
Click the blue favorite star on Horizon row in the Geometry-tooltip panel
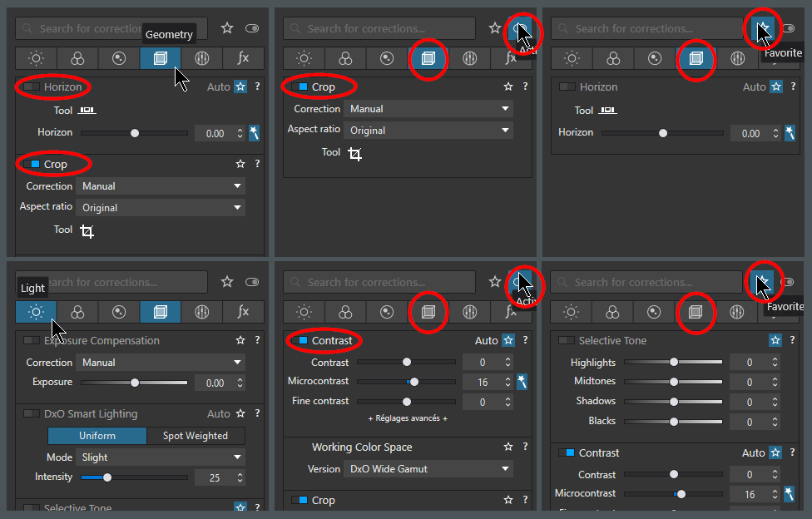240,86
